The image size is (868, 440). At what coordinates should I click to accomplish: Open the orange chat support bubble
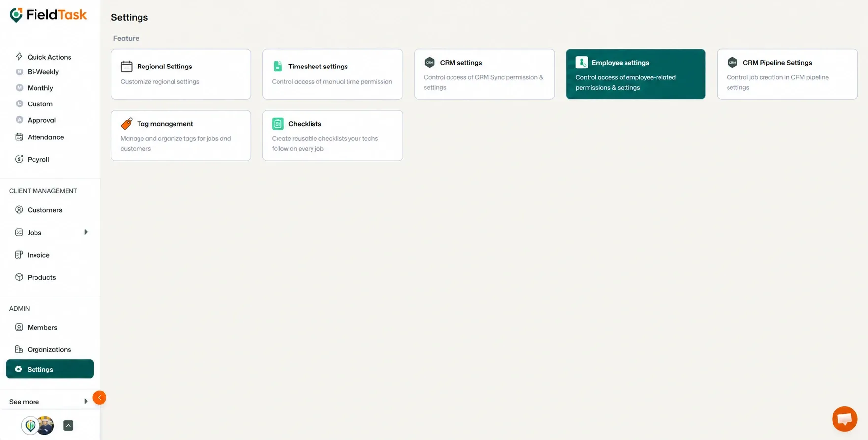844,419
